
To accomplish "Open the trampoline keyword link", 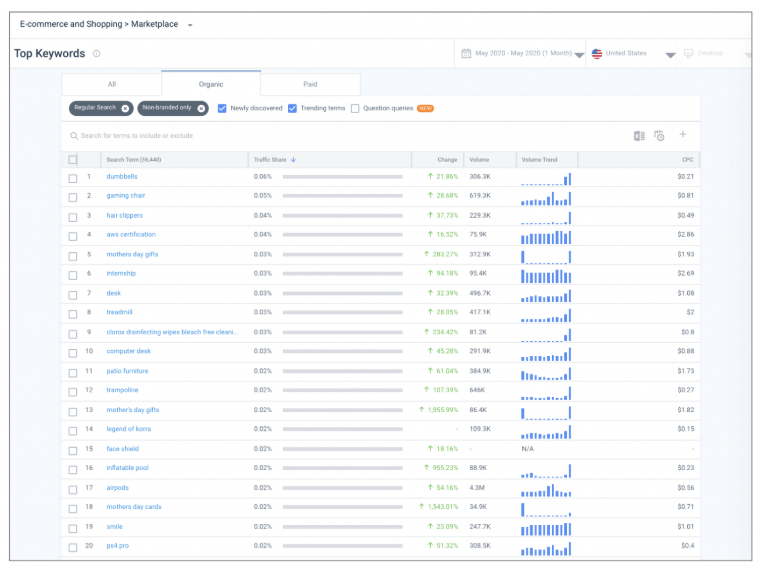I will 122,390.
